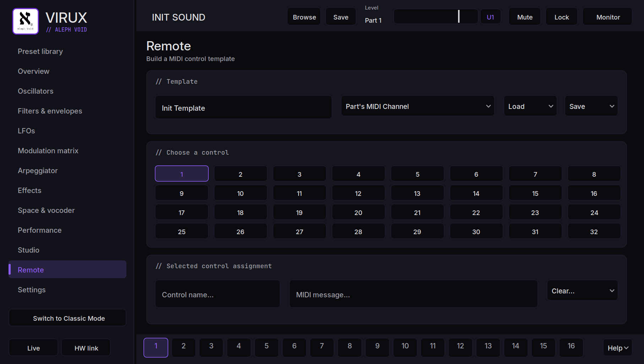This screenshot has width=644, height=364.
Task: Click the Aleph Void logo icon
Action: 26,21
